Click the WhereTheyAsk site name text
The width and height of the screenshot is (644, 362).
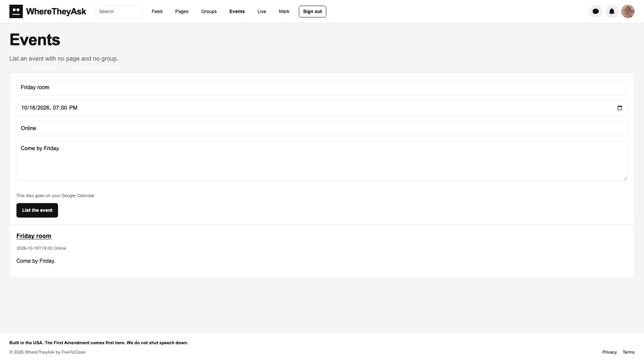56,11
